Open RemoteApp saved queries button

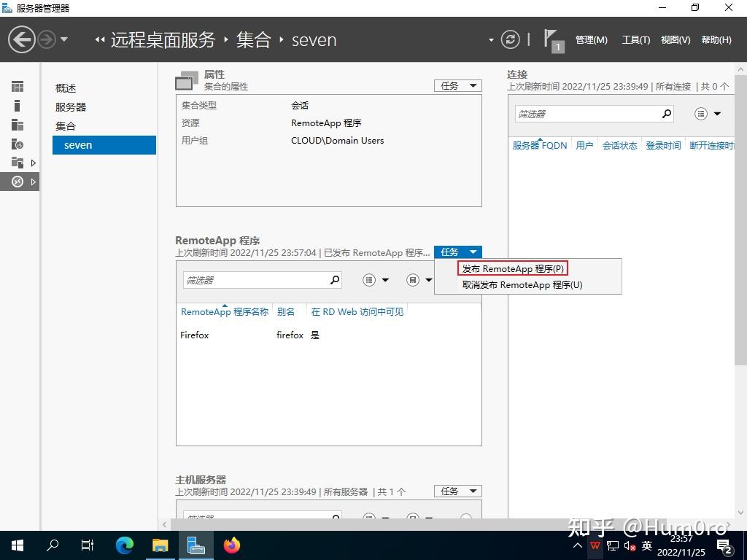click(413, 280)
